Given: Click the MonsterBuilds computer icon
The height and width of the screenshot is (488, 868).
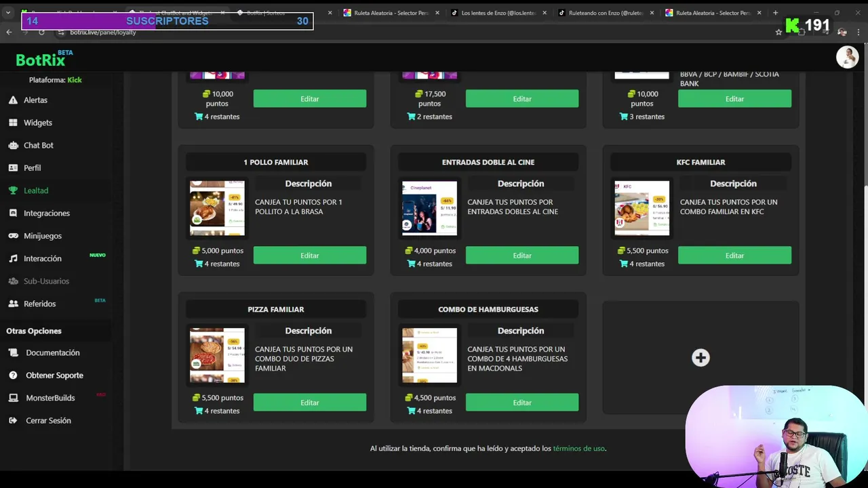Looking at the screenshot, I should click(13, 398).
